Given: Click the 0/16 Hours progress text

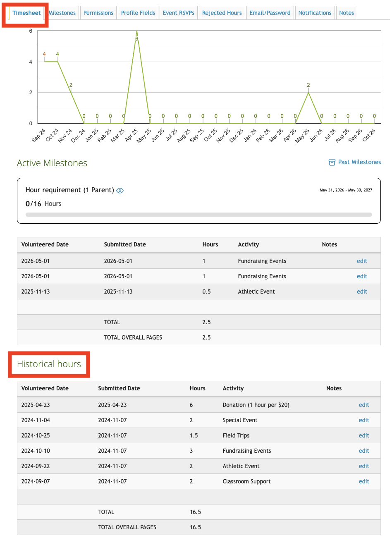Looking at the screenshot, I should click(x=43, y=204).
